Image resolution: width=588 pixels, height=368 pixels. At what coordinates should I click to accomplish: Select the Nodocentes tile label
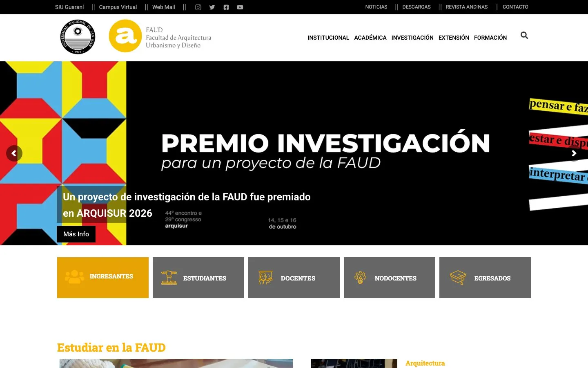pyautogui.click(x=396, y=278)
